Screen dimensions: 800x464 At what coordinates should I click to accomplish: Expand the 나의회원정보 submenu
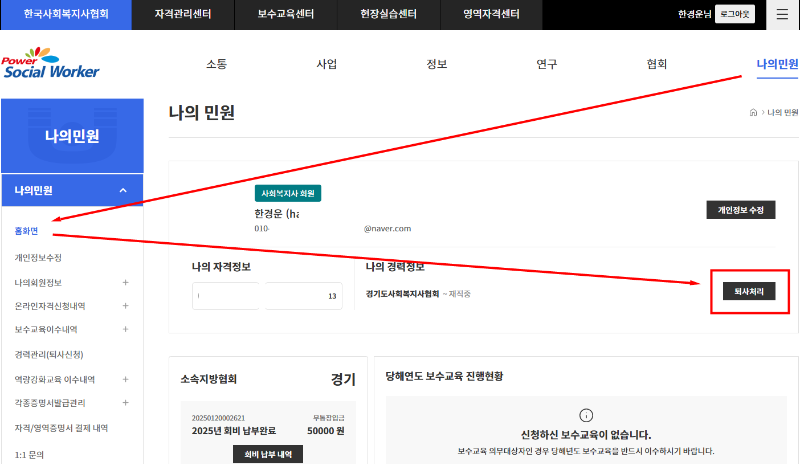coord(125,283)
